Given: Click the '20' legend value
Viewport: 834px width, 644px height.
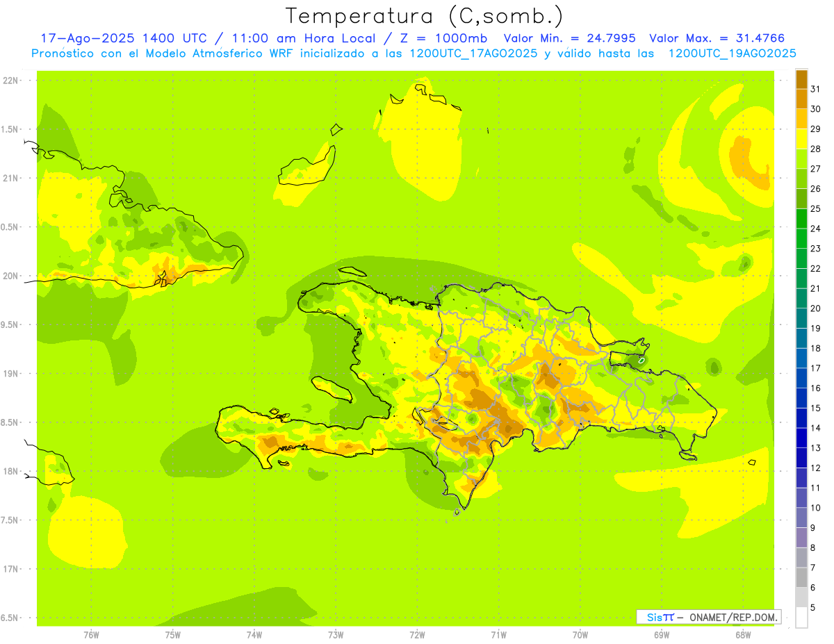Looking at the screenshot, I should (x=815, y=308).
